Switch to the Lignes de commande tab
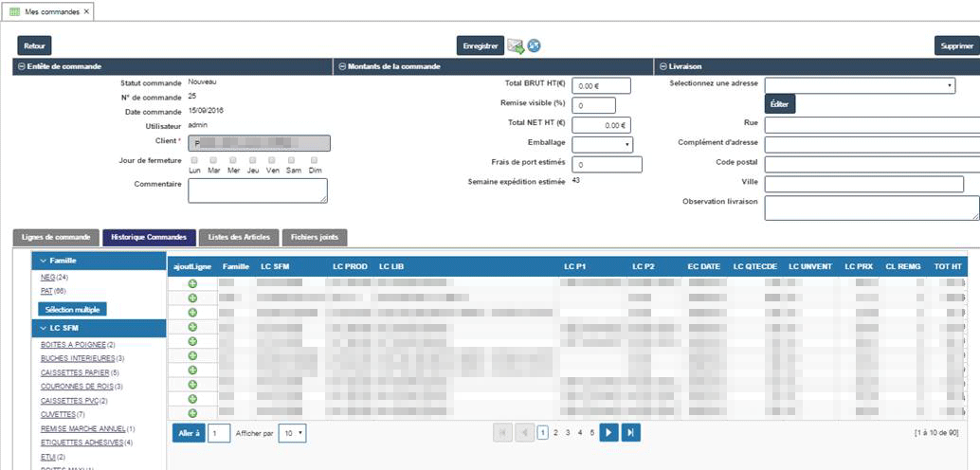 pyautogui.click(x=56, y=238)
